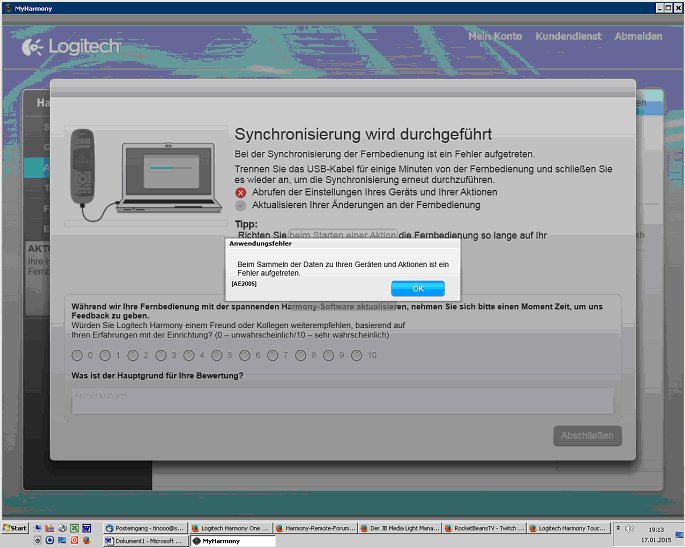Click the red error icon beside Abrufen
This screenshot has height=548, width=685.
(x=240, y=192)
